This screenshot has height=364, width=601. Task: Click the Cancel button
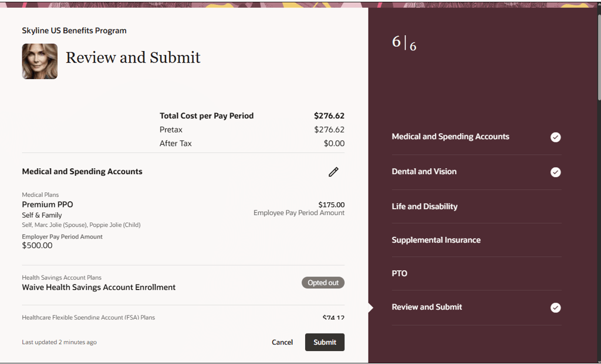pyautogui.click(x=282, y=342)
